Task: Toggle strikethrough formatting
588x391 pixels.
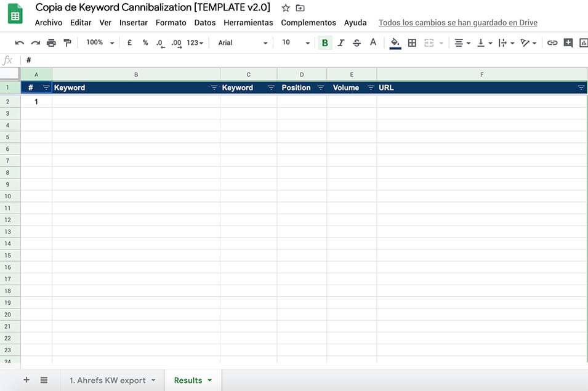Action: tap(356, 43)
